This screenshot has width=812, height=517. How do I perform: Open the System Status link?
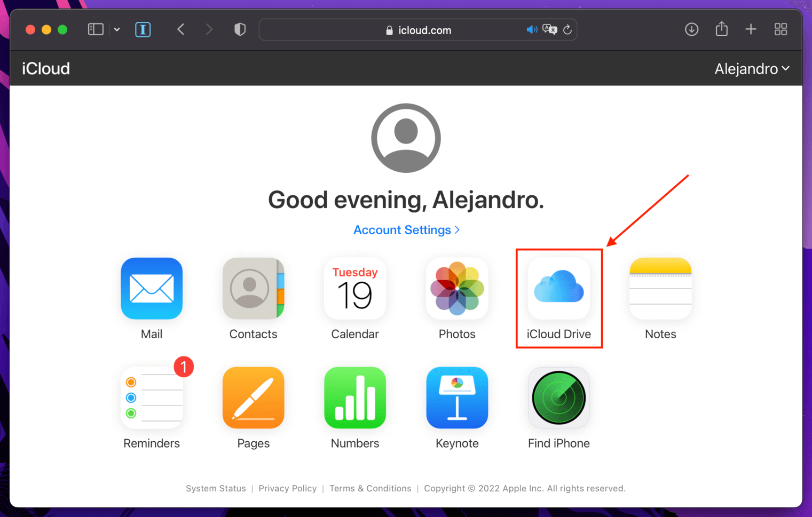pos(216,488)
